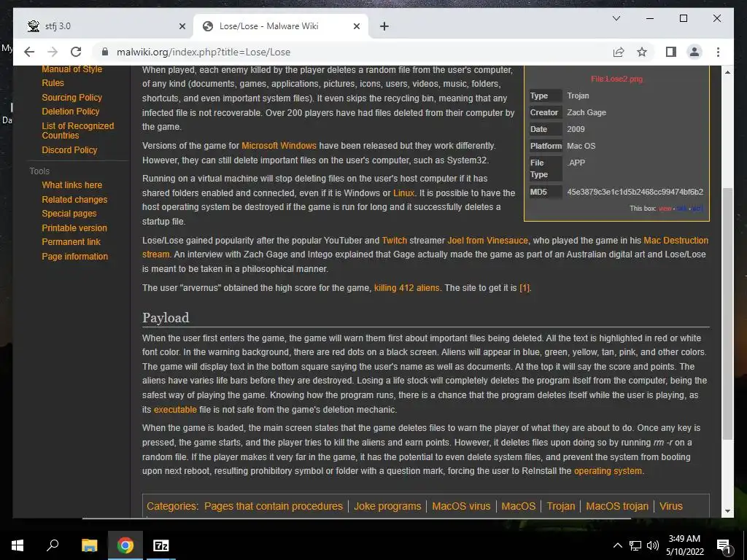Open Joke programs category
Image resolution: width=747 pixels, height=560 pixels.
pyautogui.click(x=387, y=506)
